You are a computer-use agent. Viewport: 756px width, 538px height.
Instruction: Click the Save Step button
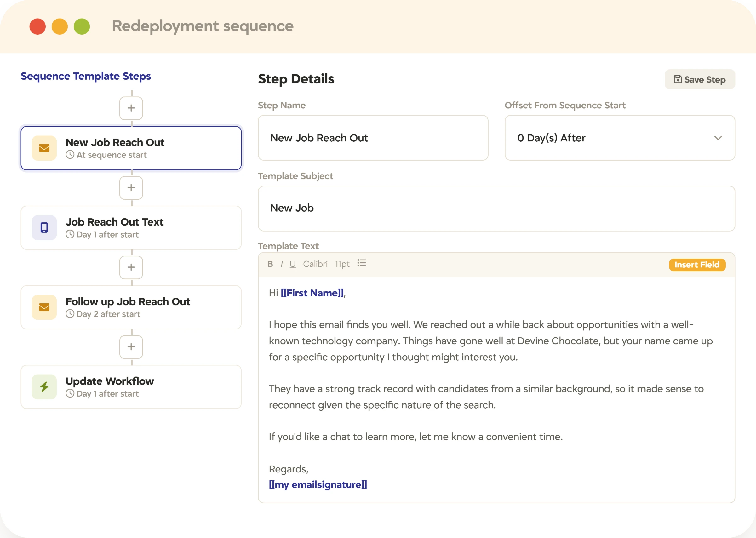700,79
